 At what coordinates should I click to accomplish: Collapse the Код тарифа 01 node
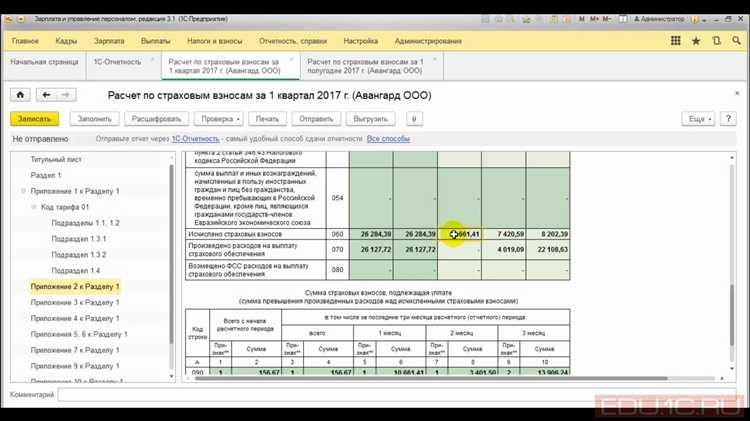tap(33, 207)
